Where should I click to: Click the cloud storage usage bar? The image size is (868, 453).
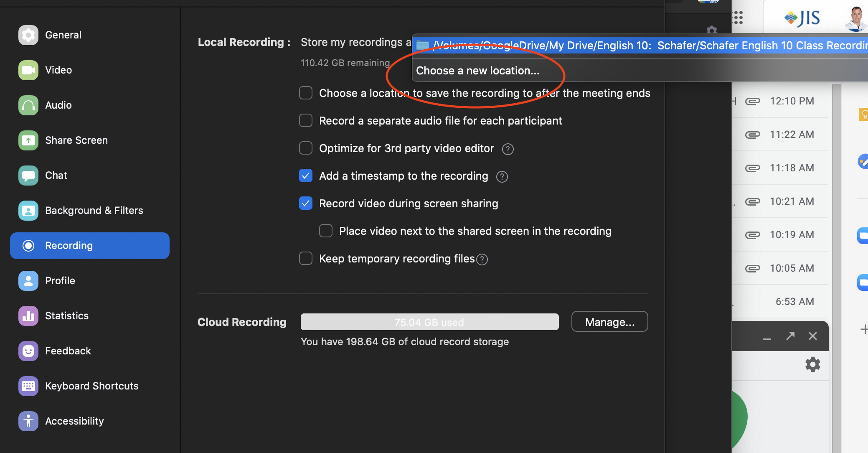[429, 322]
